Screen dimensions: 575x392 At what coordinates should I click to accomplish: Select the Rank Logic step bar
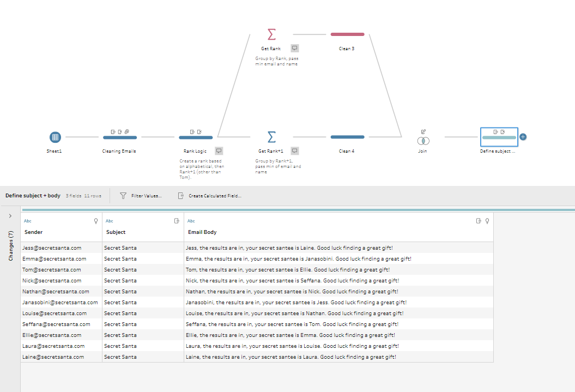(x=196, y=137)
